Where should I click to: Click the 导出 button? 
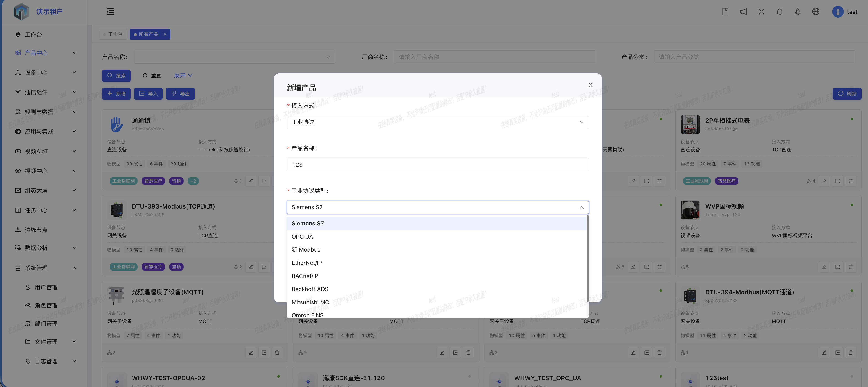[x=180, y=94]
